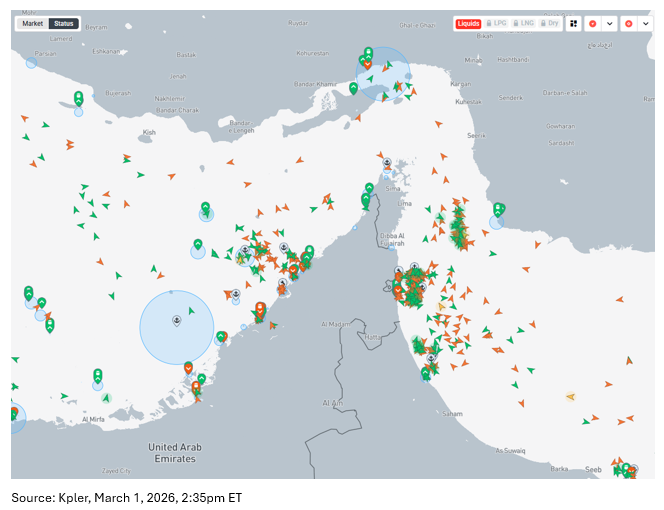The image size is (664, 510).
Task: Select the green pin southwest of Bujerash
Action: (78, 99)
